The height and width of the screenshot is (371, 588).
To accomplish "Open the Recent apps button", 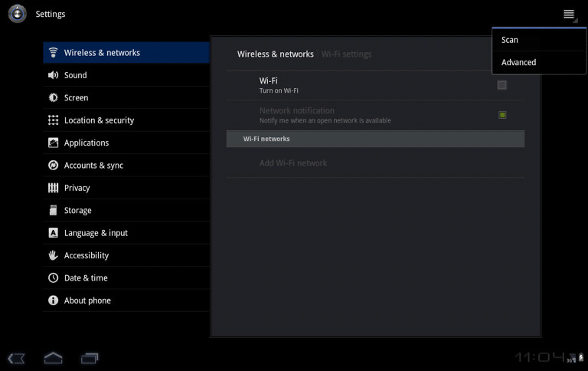I will tap(90, 357).
